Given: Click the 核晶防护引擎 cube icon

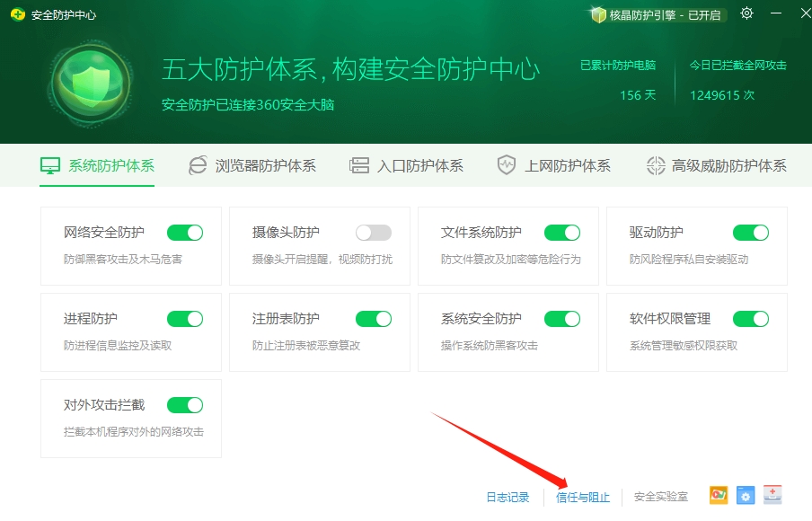Looking at the screenshot, I should (x=598, y=14).
